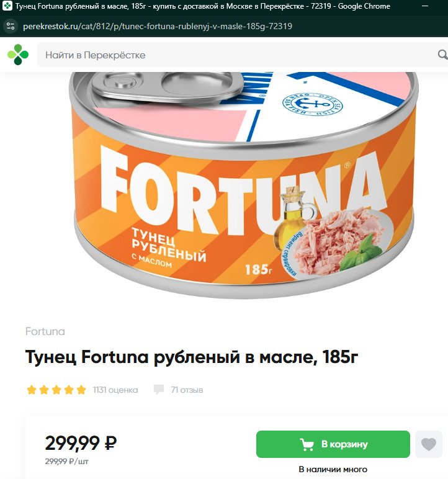448x479 pixels.
Task: Minimize the Chrome window
Action: [x=425, y=6]
